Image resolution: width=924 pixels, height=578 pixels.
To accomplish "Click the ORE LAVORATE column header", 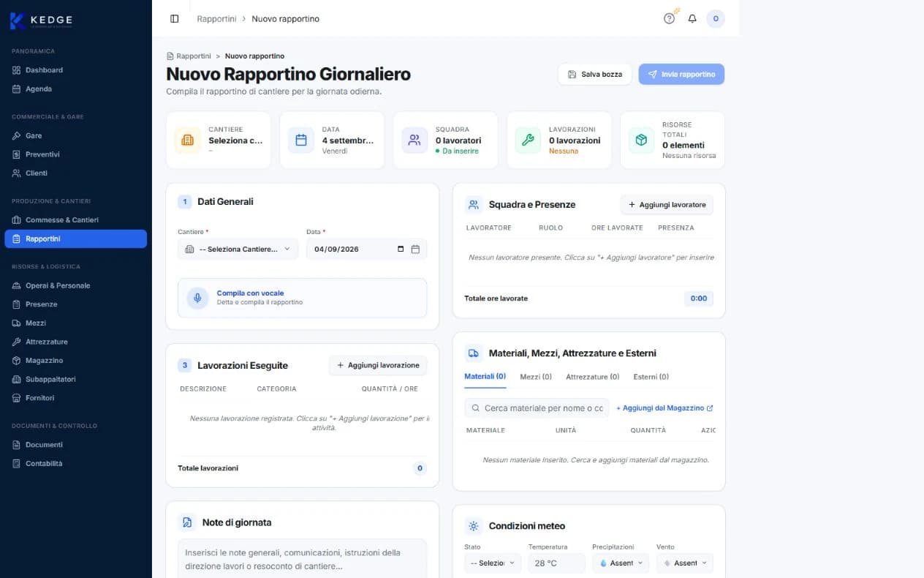I will 617,228.
